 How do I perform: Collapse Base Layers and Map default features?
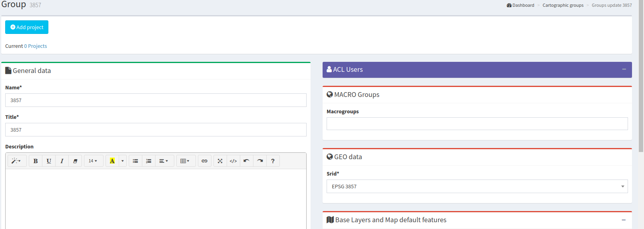point(624,220)
